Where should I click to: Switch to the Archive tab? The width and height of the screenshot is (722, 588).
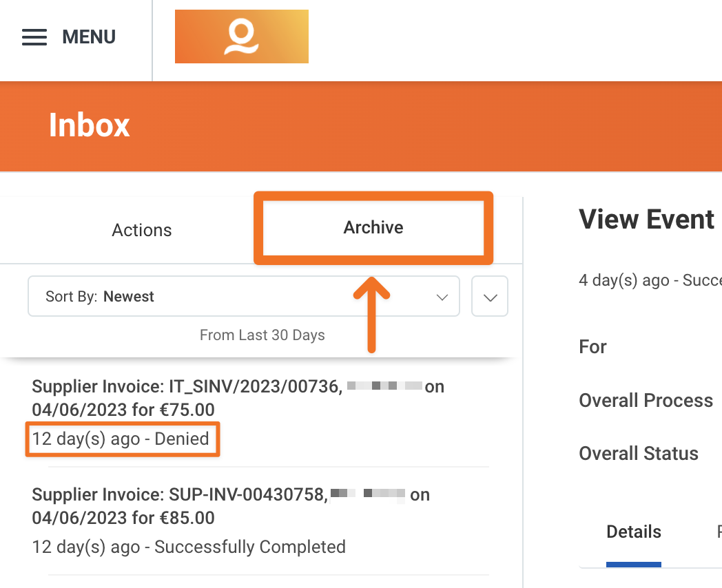373,227
